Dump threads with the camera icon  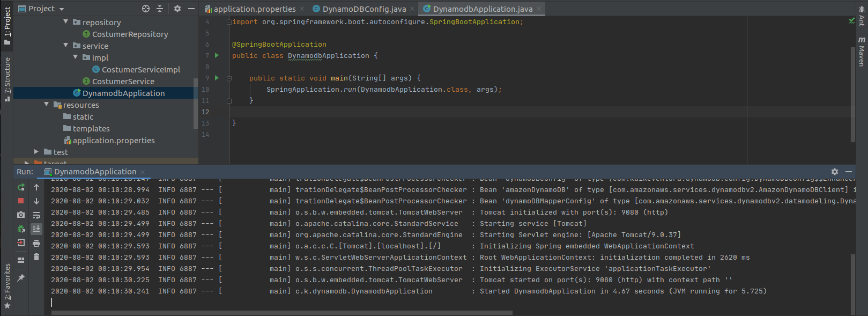point(21,215)
